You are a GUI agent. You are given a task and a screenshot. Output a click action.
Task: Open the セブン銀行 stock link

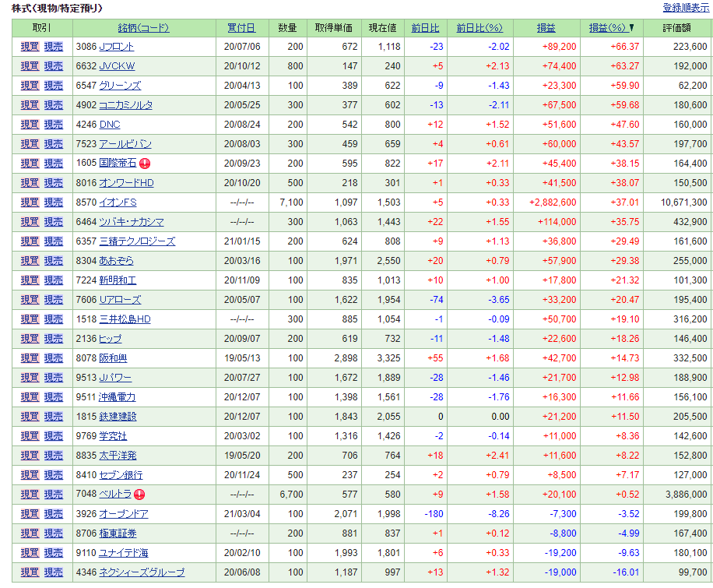click(121, 475)
